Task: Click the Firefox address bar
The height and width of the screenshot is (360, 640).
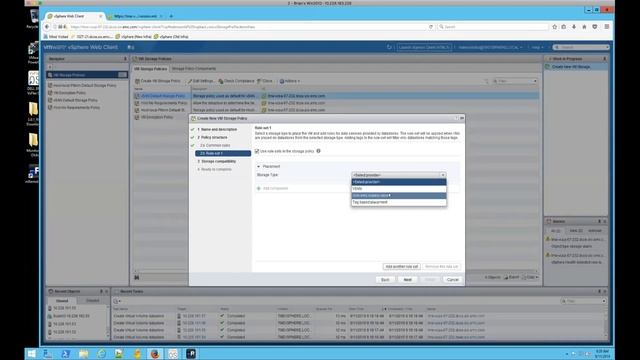Action: [x=247, y=27]
